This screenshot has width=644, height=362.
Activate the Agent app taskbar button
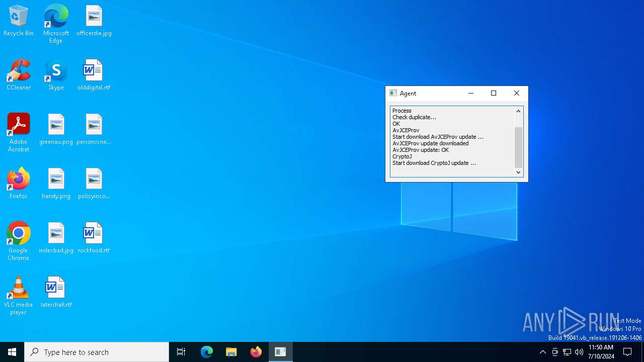point(281,352)
